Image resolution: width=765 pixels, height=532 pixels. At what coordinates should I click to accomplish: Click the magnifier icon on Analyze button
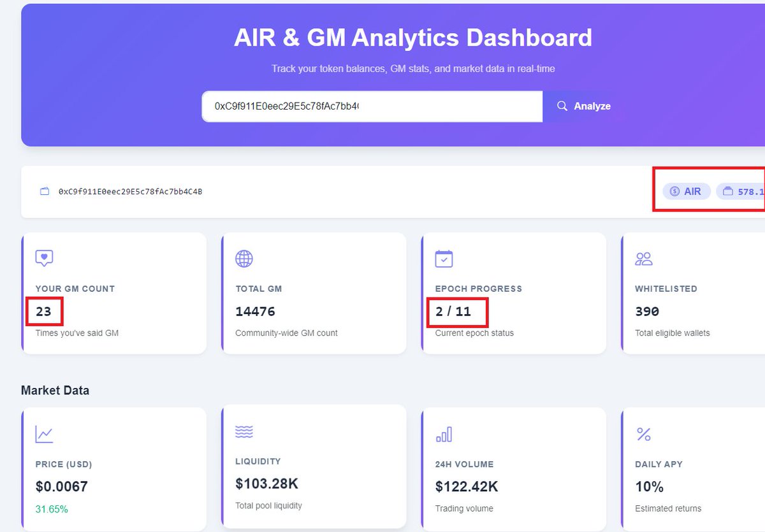click(562, 106)
